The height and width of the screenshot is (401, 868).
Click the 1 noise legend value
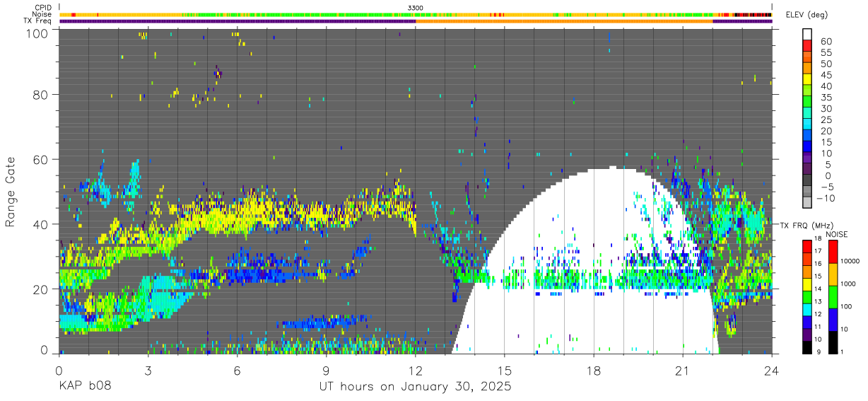point(843,351)
